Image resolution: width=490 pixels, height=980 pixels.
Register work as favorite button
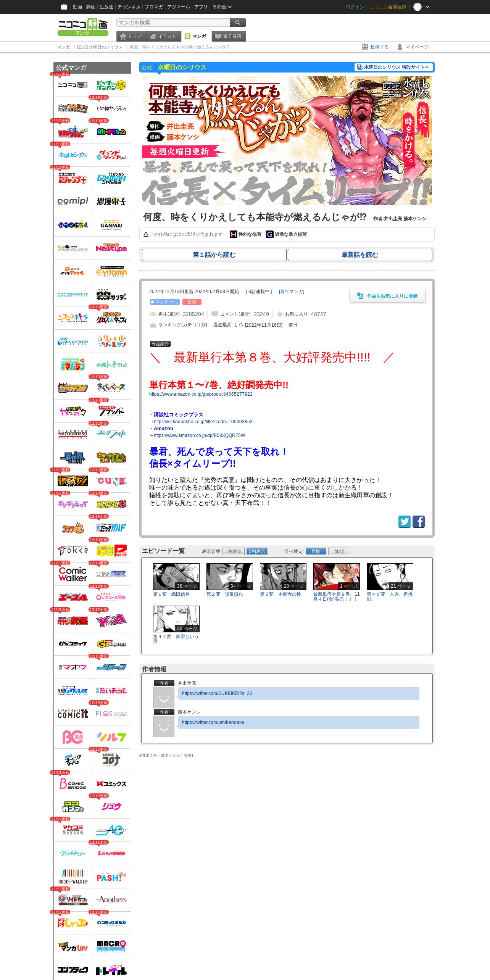387,296
